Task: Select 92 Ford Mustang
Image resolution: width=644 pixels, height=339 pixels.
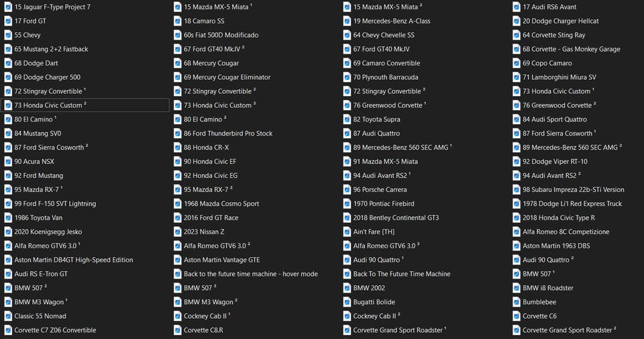Action: click(x=39, y=175)
